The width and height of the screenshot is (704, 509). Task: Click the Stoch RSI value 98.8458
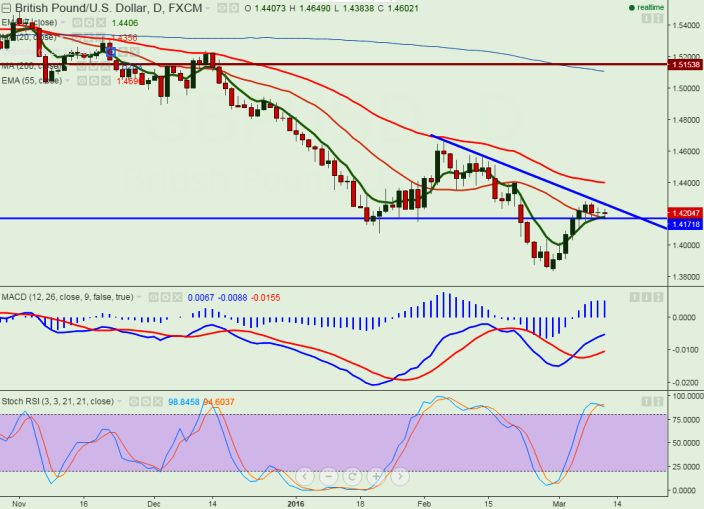pos(184,402)
